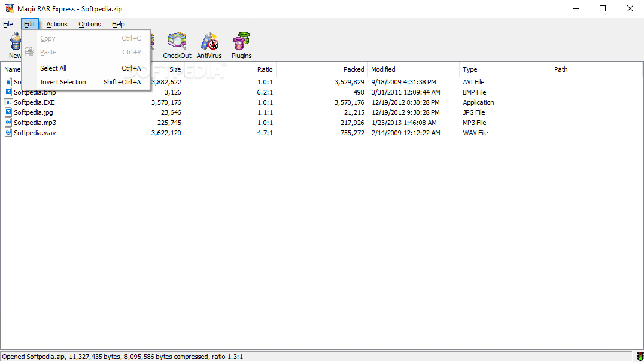This screenshot has height=362, width=644.
Task: Click the ratio value 4.7:1
Action: [265, 133]
